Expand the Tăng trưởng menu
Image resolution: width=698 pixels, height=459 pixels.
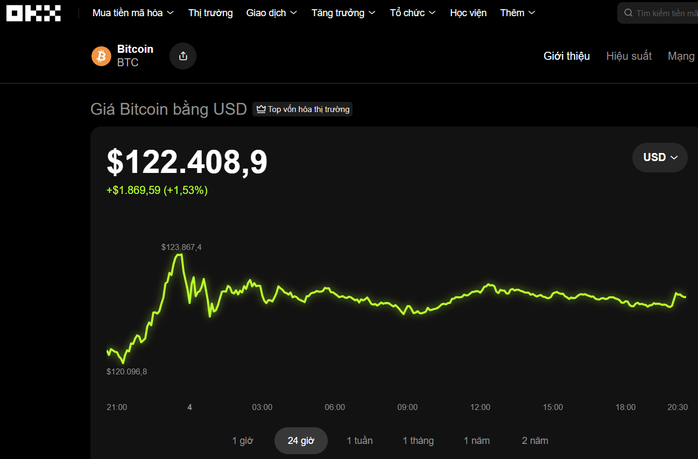click(343, 13)
